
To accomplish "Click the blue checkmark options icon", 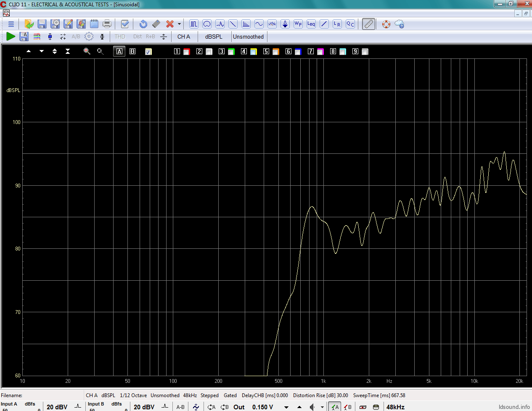I will pyautogui.click(x=125, y=24).
